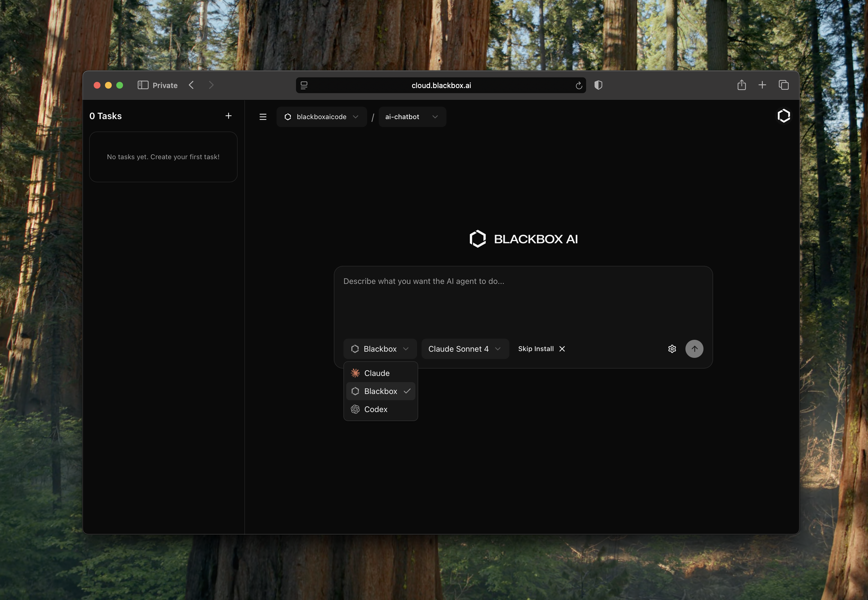This screenshot has height=600, width=868.
Task: Click the privacy shield icon
Action: 598,85
